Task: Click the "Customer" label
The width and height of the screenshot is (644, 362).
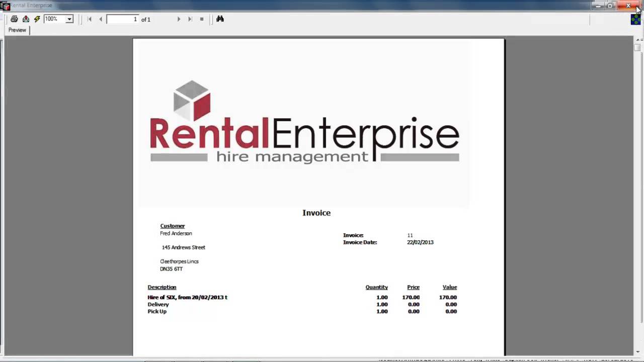Action: (173, 226)
